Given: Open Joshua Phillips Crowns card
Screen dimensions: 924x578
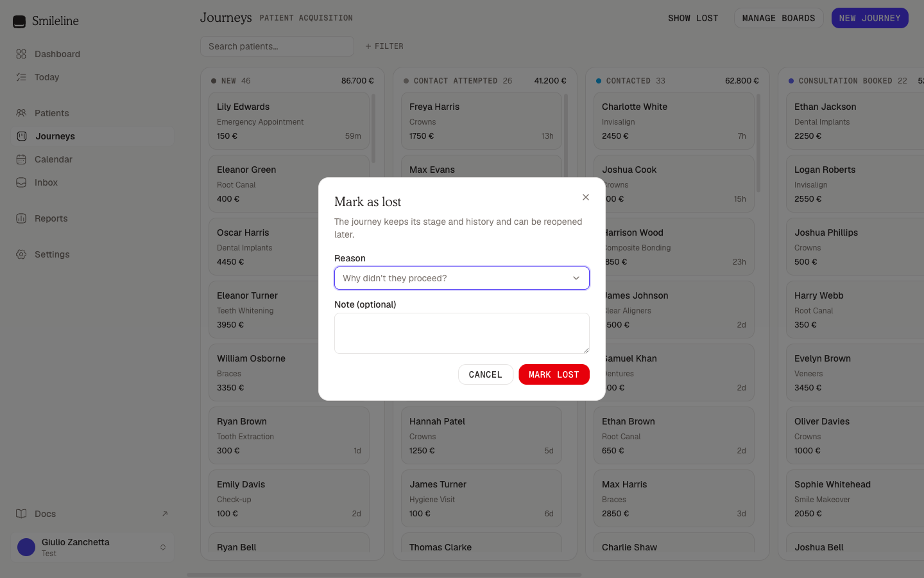Looking at the screenshot, I should tap(855, 247).
